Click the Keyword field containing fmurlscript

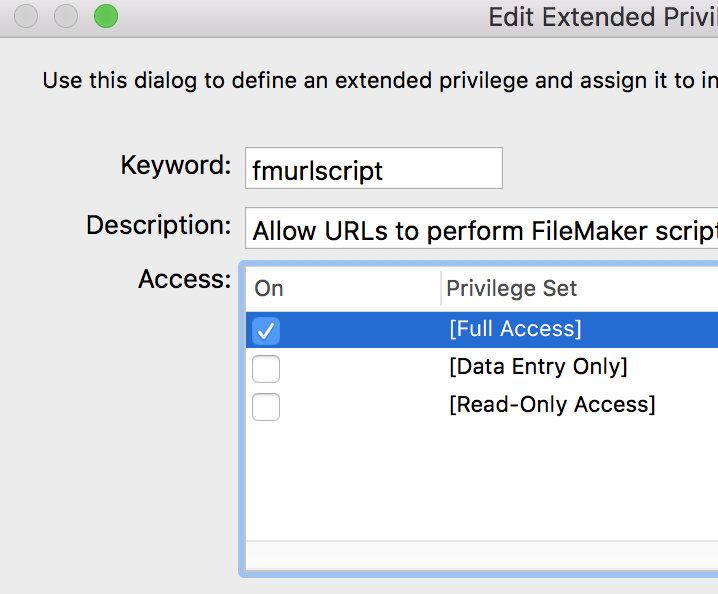coord(374,169)
